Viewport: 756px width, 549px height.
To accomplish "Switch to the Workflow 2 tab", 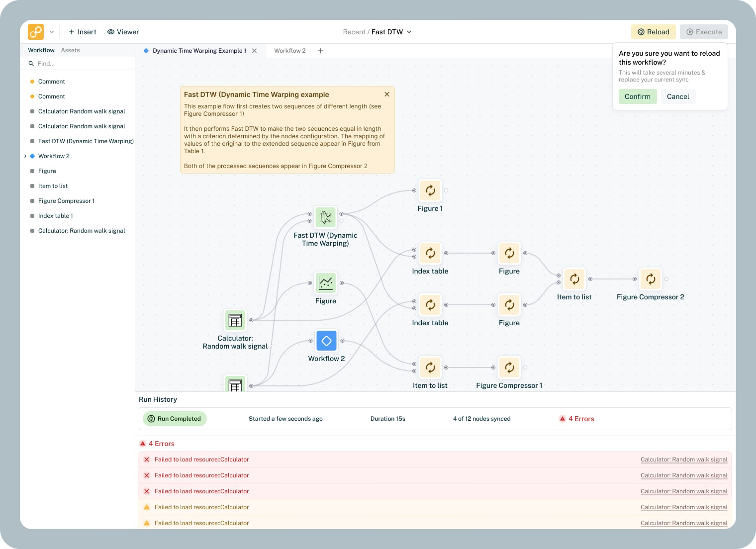I will pos(290,51).
